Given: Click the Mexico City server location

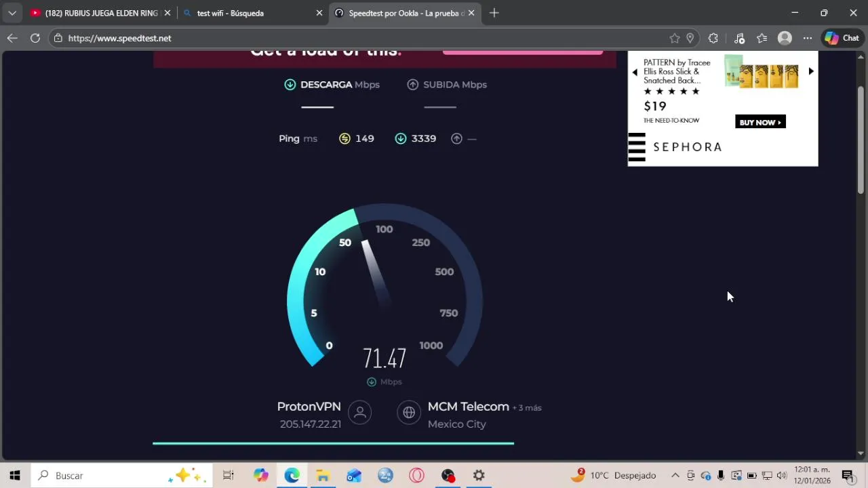Looking at the screenshot, I should (457, 424).
